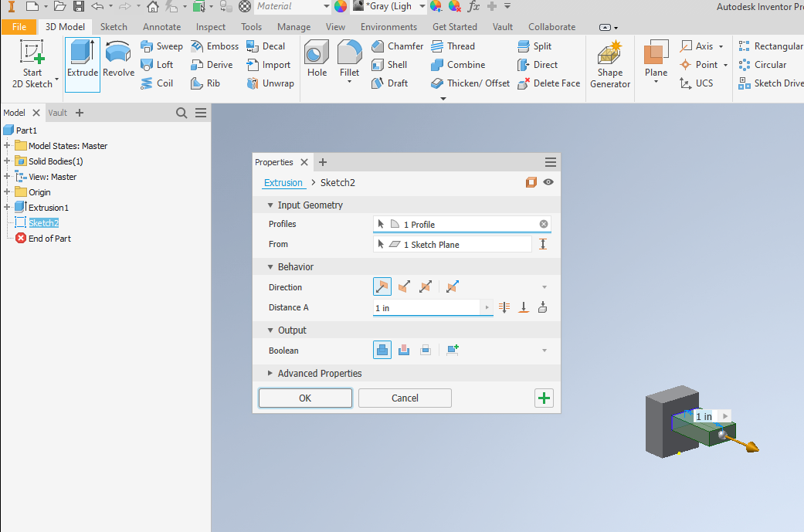Start the Sweep tool
This screenshot has width=804, height=532.
(161, 46)
